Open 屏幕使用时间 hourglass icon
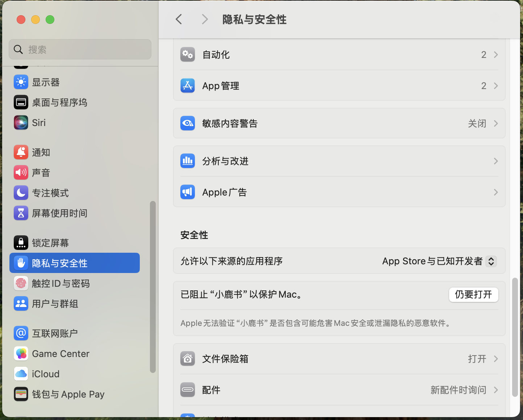The height and width of the screenshot is (420, 523). [x=21, y=213]
